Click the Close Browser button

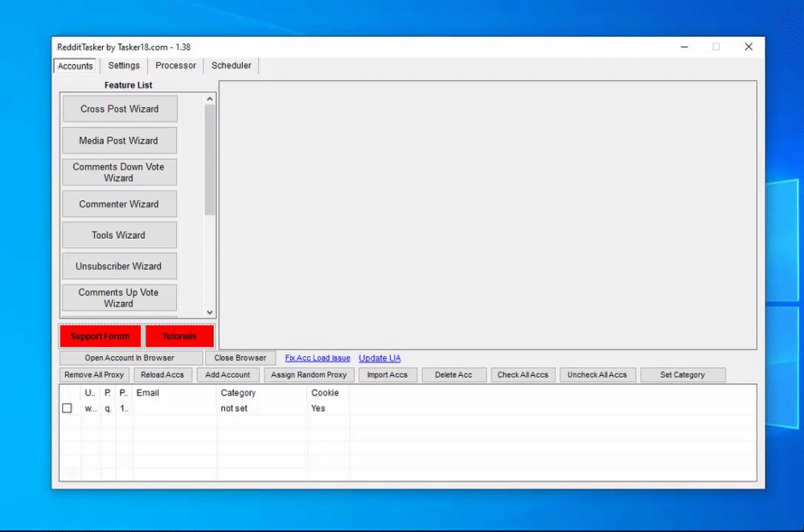point(240,358)
